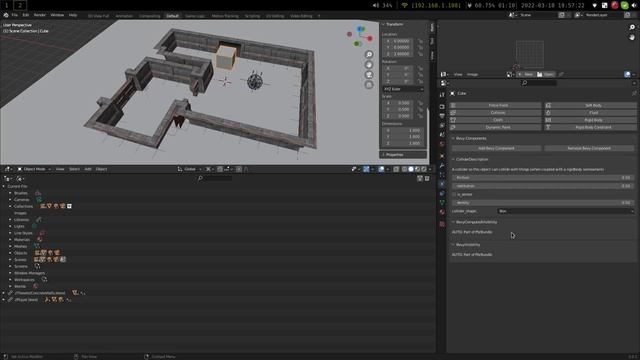The image size is (640, 360).
Task: Open the Tool settings properties tab
Action: pos(442,95)
